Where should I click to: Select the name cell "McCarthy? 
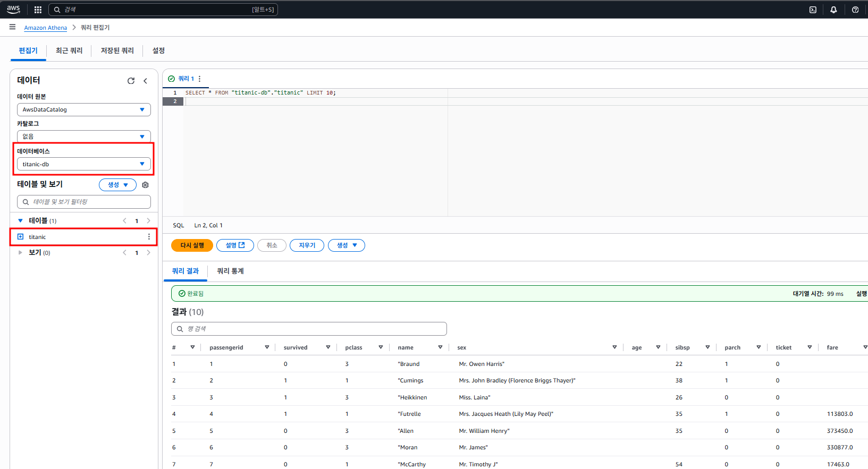[412, 464]
